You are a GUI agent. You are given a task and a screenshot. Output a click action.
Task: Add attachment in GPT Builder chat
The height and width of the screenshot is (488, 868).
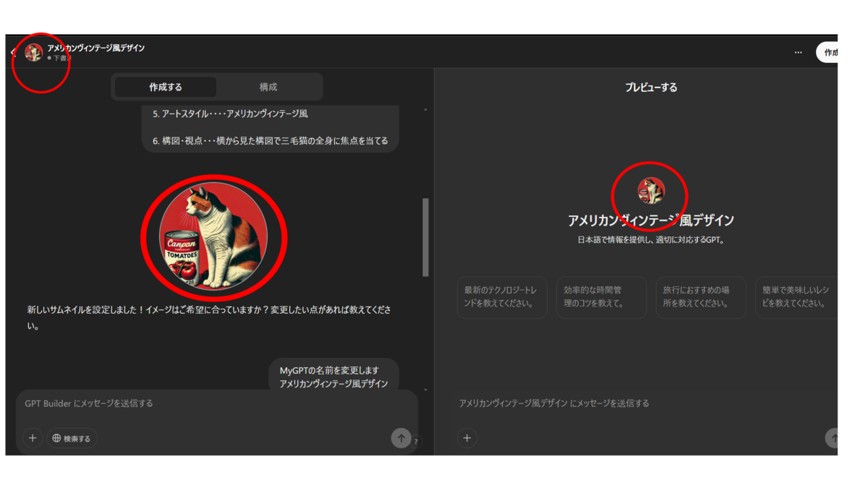pos(33,438)
